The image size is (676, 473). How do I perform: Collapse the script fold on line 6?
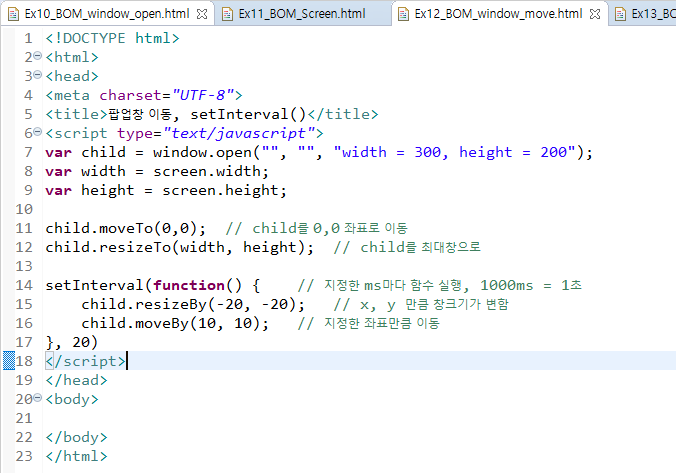click(38, 132)
